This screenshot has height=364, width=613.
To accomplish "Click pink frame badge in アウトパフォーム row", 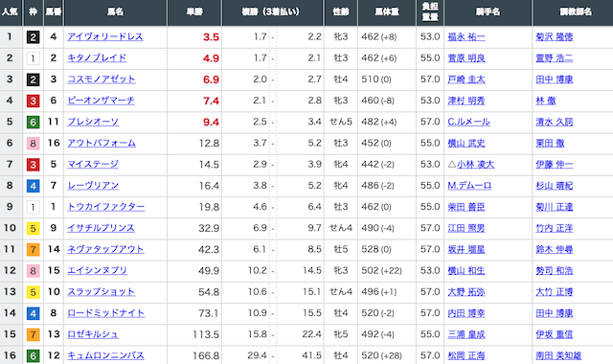I will [x=34, y=143].
